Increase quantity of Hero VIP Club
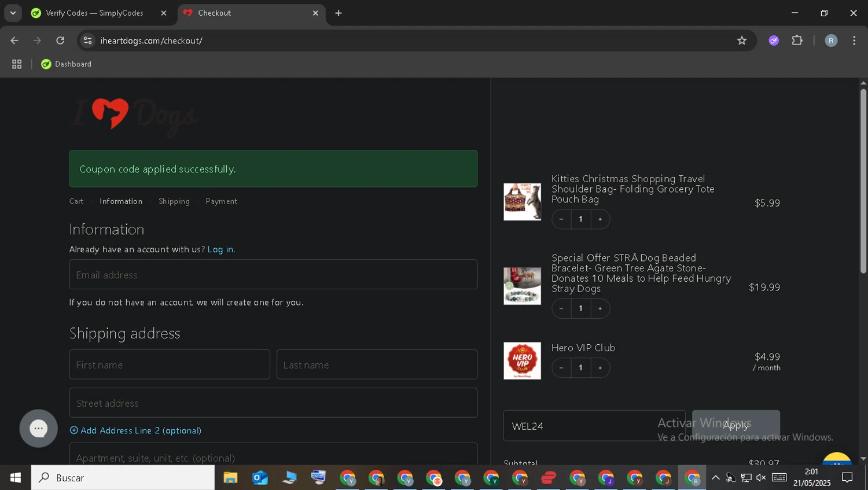 point(600,368)
